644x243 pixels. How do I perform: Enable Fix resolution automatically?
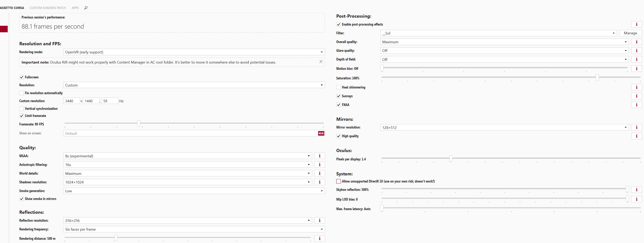click(x=22, y=93)
